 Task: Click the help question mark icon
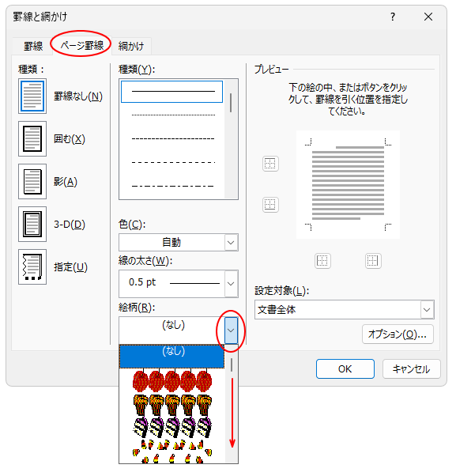pyautogui.click(x=393, y=17)
